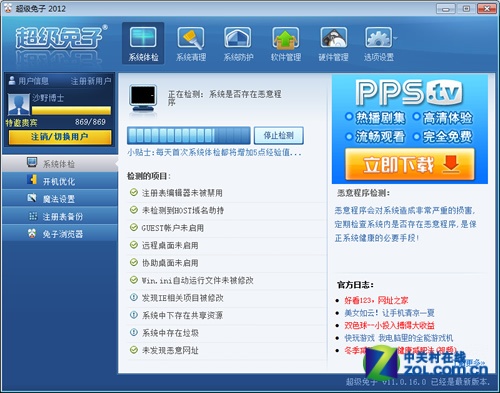
Task: Click the 注销/切换用户 button
Action: point(60,137)
